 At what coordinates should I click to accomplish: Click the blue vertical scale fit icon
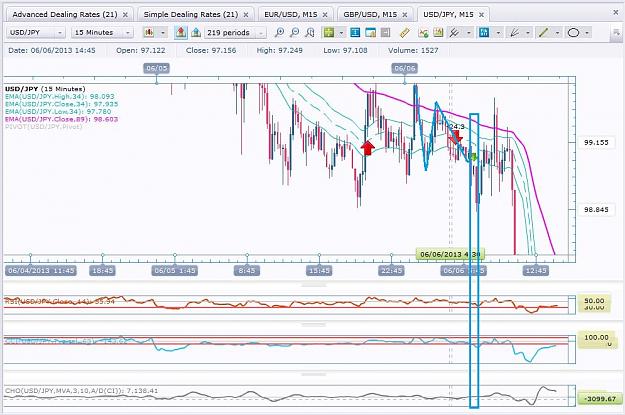(355, 33)
